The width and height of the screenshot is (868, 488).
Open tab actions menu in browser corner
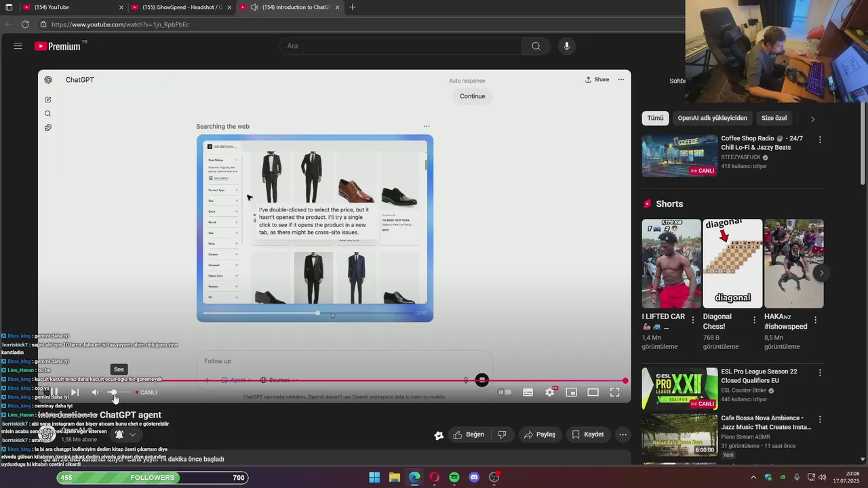tap(9, 7)
